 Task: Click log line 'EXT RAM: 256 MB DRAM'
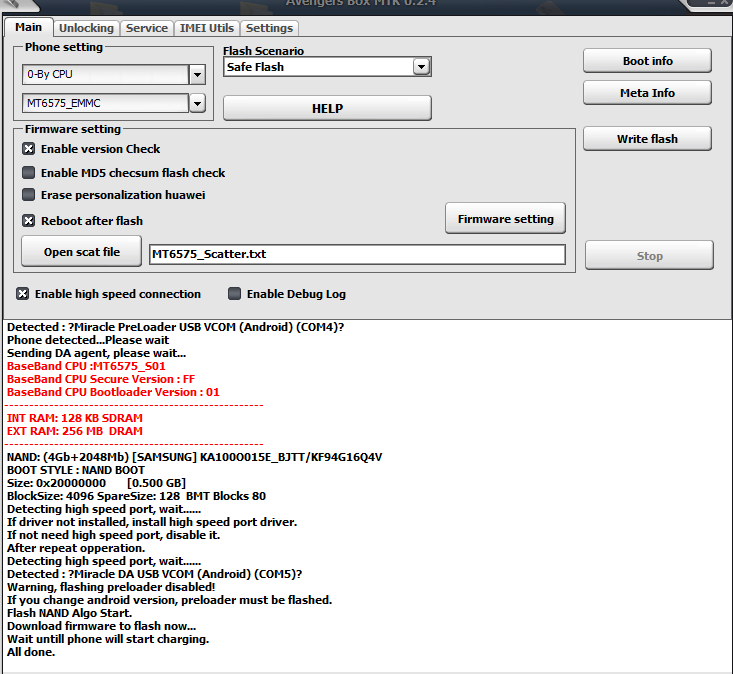point(74,431)
